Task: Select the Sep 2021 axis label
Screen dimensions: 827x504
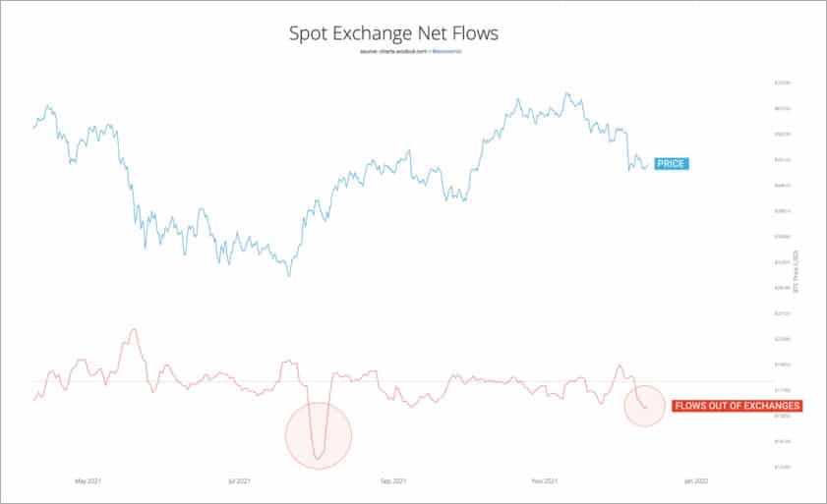Action: (x=393, y=480)
